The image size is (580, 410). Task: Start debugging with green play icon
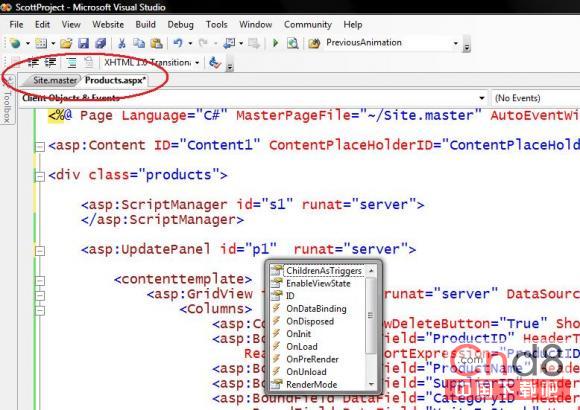click(275, 43)
